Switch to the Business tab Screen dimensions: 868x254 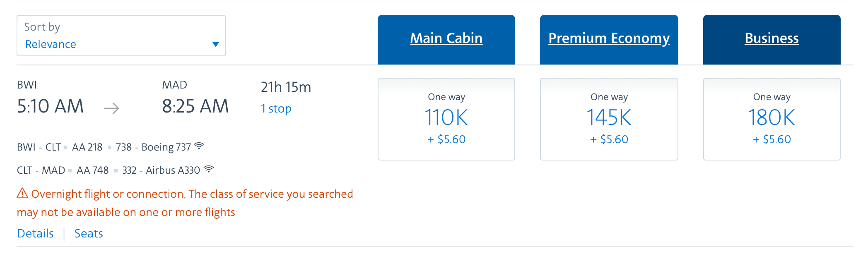click(x=772, y=40)
